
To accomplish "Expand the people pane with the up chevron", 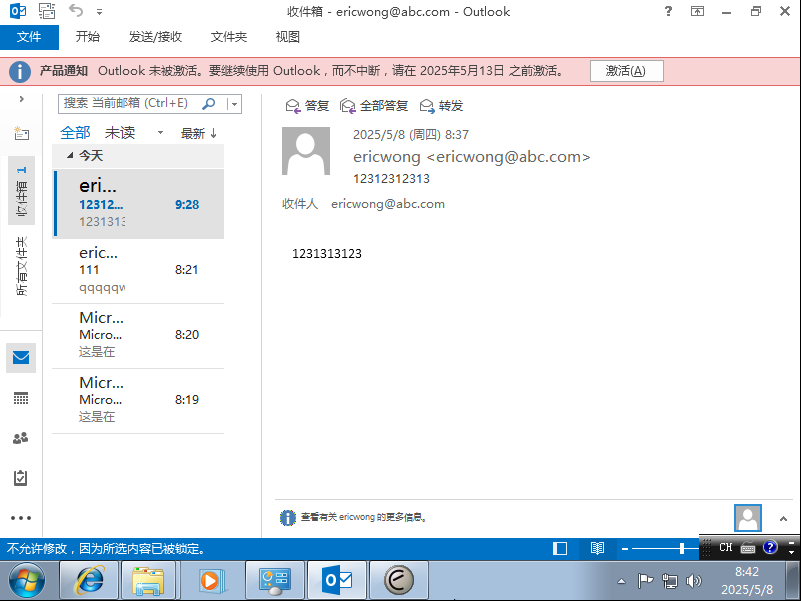I will [x=783, y=519].
